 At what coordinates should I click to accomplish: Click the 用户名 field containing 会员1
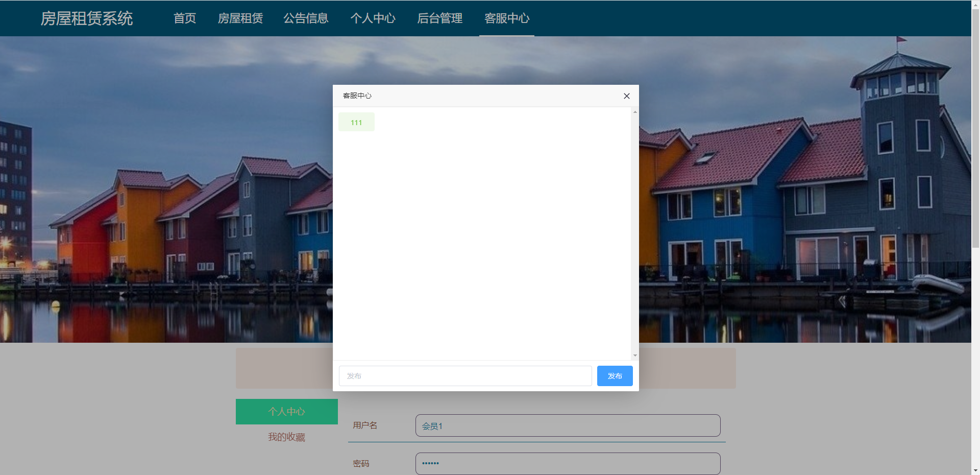point(568,426)
